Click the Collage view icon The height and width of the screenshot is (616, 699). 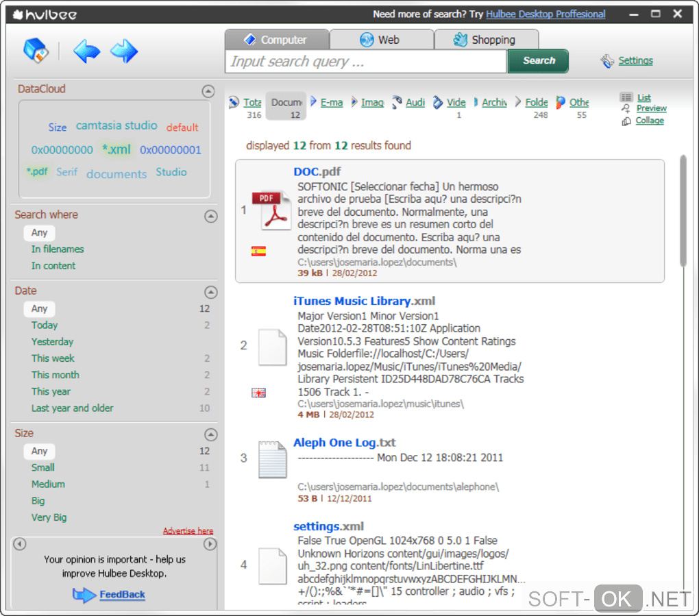[x=626, y=121]
